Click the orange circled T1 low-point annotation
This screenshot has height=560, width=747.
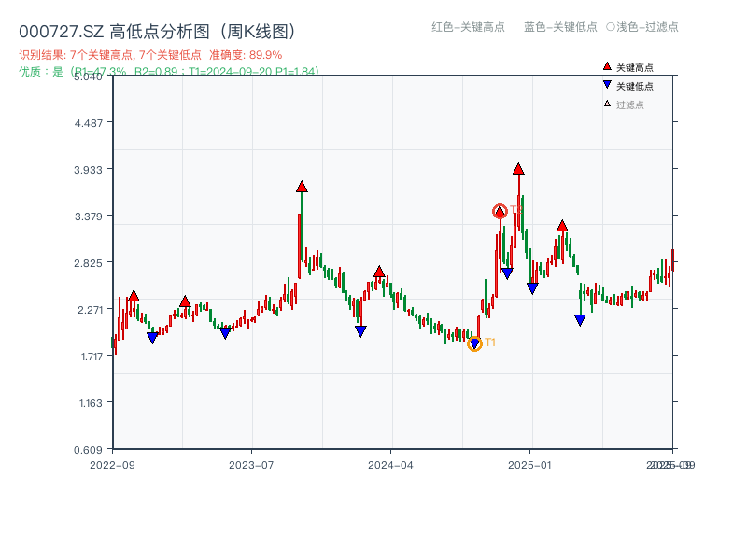point(475,343)
